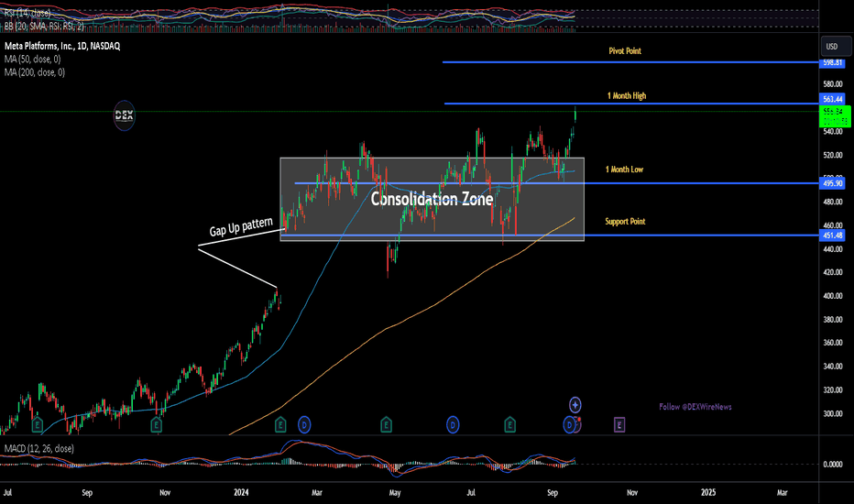854x504 pixels.
Task: Click the purple upcoming earnings marker
Action: point(619,424)
